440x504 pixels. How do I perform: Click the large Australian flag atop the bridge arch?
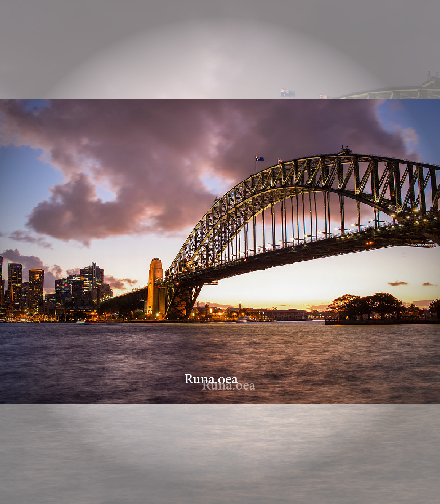click(259, 158)
